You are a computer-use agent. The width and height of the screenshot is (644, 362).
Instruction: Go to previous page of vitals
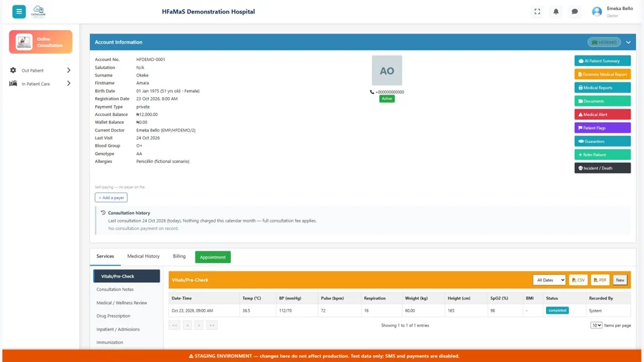(x=188, y=325)
